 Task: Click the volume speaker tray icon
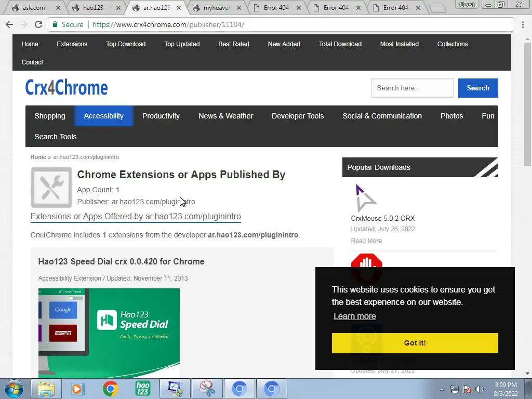coord(479,389)
